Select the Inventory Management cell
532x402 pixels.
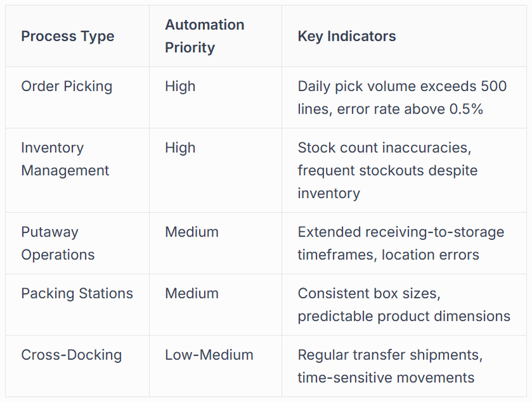click(x=64, y=159)
